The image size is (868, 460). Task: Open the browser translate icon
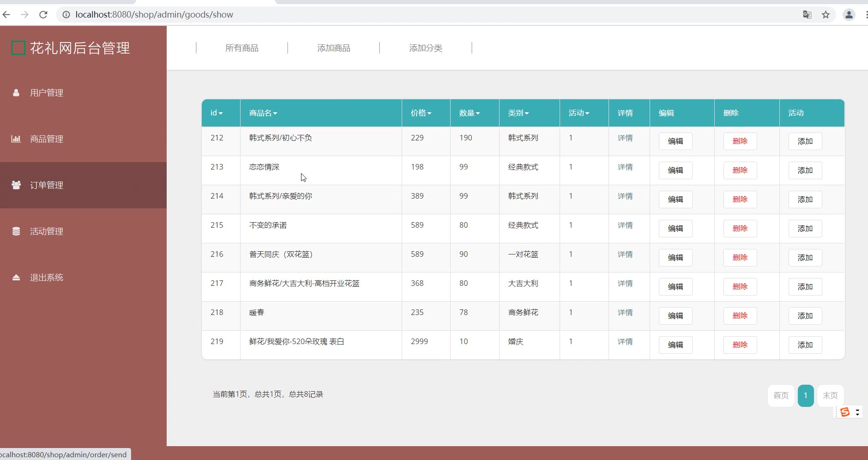pos(807,15)
